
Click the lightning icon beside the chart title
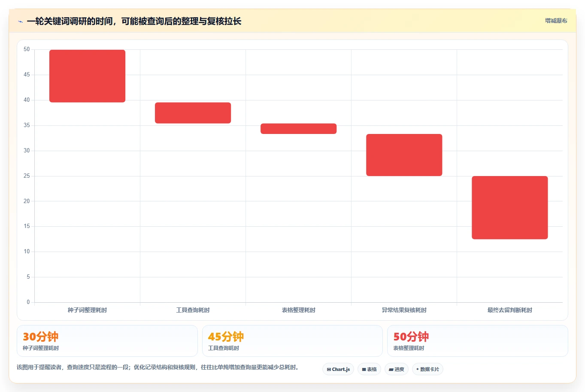(20, 21)
